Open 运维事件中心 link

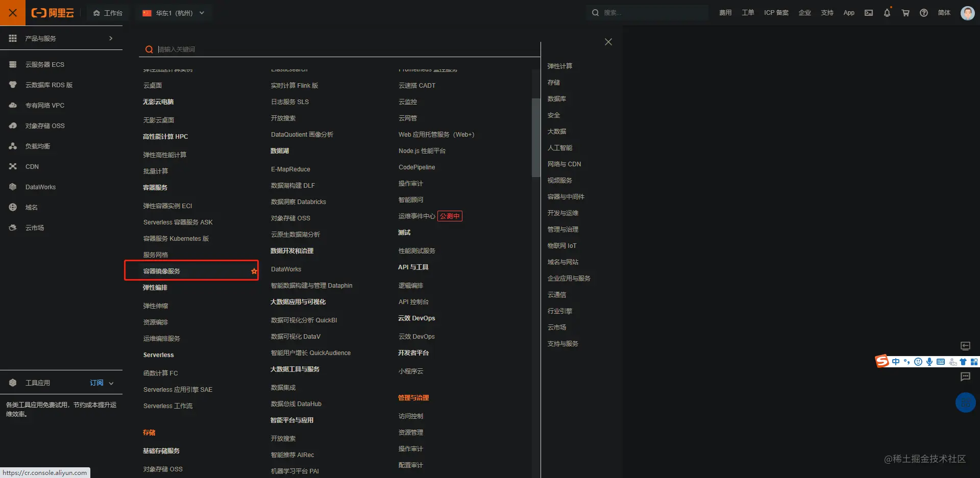[x=417, y=216]
